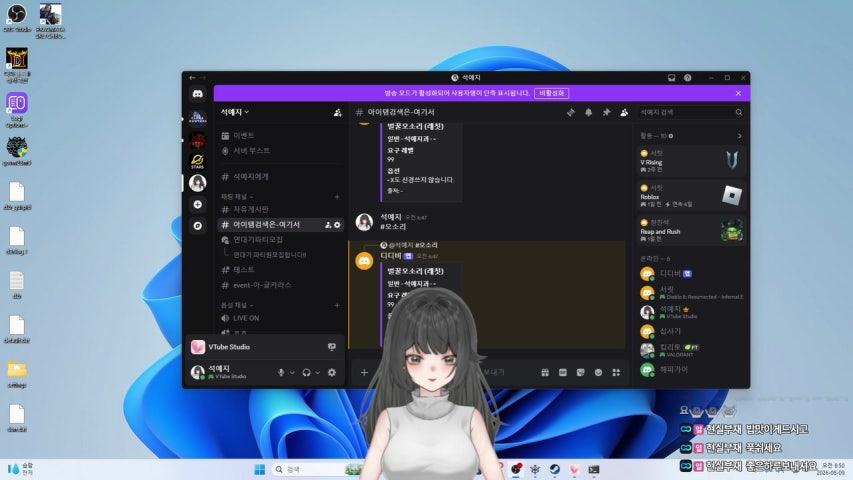853x480 pixels.
Task: Open Discord direct messages home icon
Action: tap(197, 94)
